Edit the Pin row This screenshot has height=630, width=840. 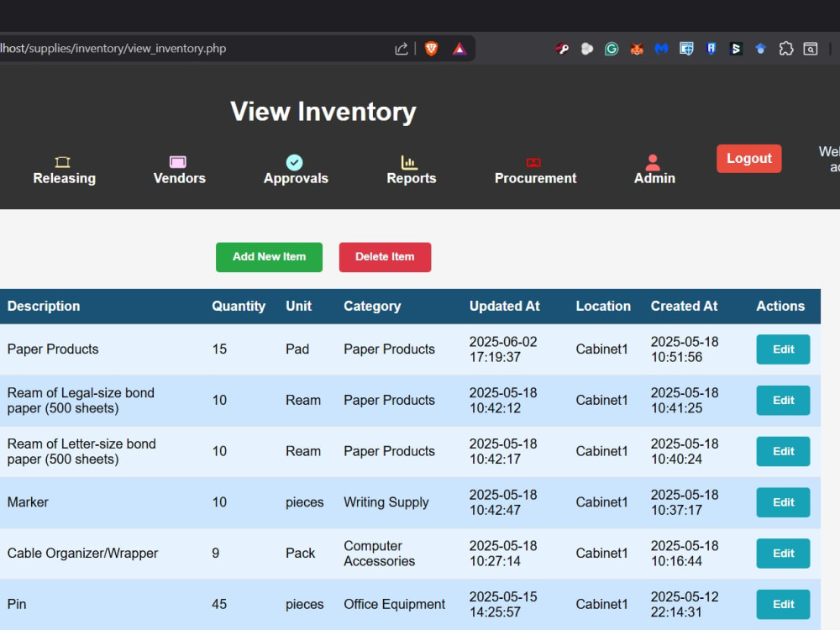point(783,604)
